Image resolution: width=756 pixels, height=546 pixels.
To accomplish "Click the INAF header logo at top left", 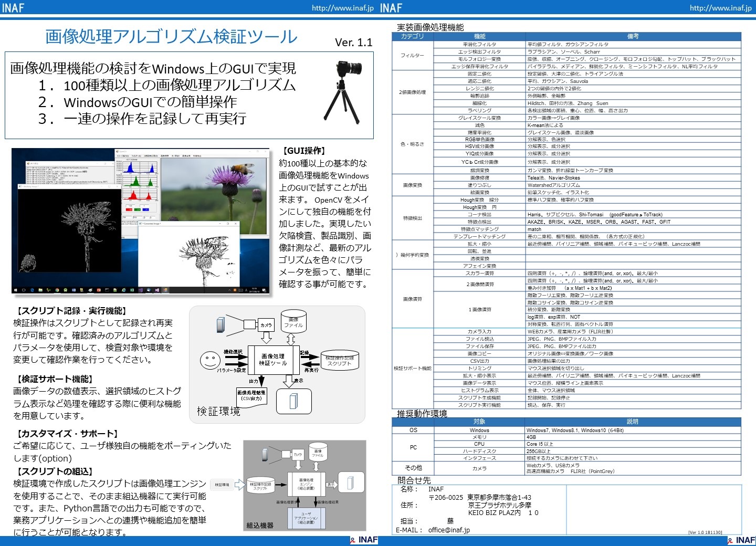I will pyautogui.click(x=13, y=8).
